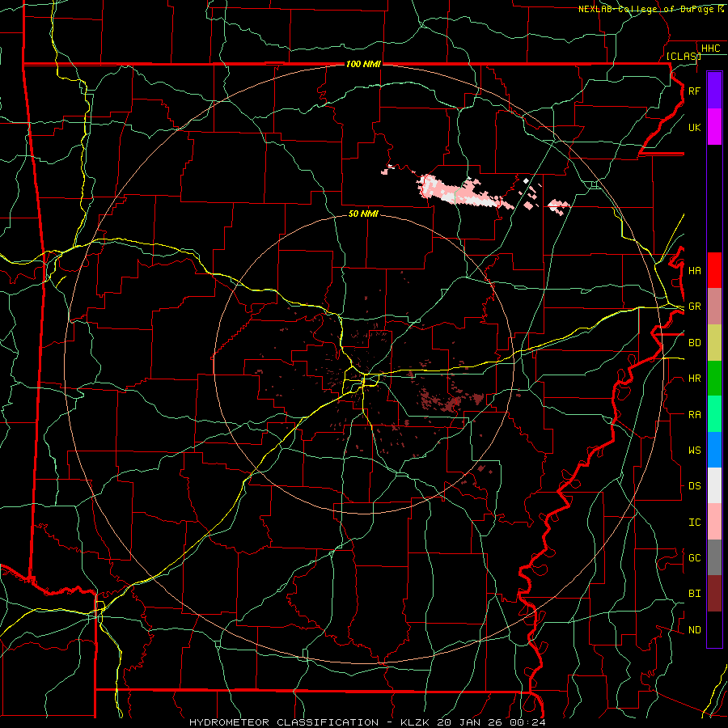The width and height of the screenshot is (728, 728).
Task: Click the RF purple color swatch
Action: tap(714, 91)
